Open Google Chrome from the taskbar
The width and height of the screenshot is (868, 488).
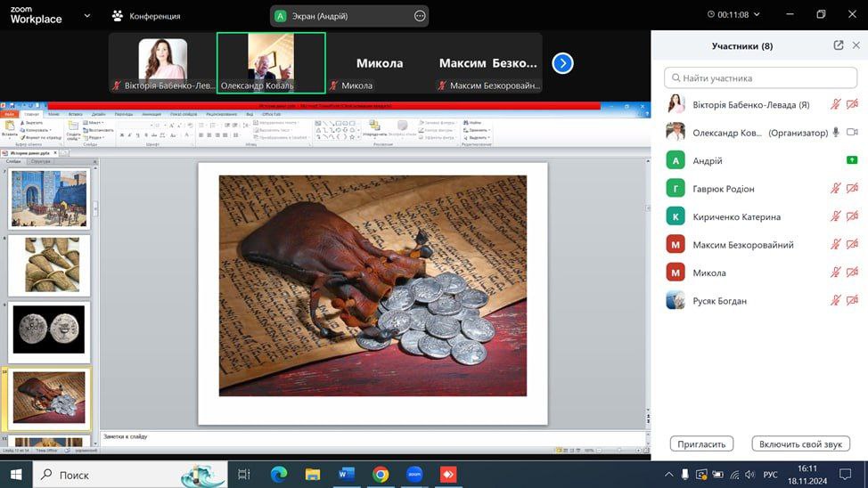(381, 474)
